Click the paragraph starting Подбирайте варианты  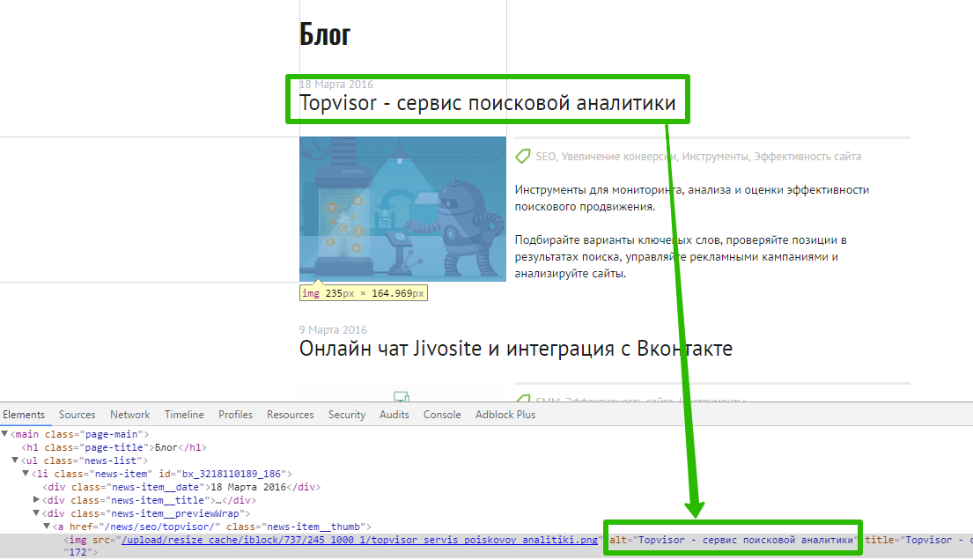click(x=681, y=256)
